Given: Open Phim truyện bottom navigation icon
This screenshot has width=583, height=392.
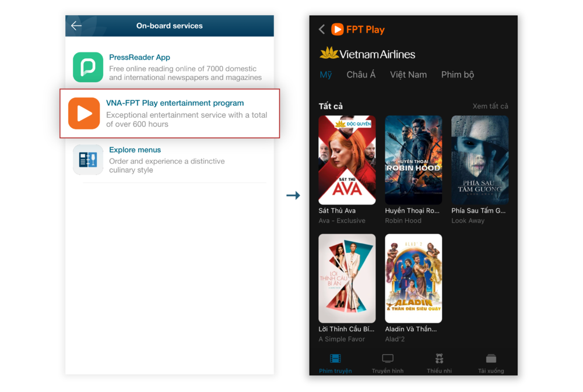Looking at the screenshot, I should coord(335,359).
